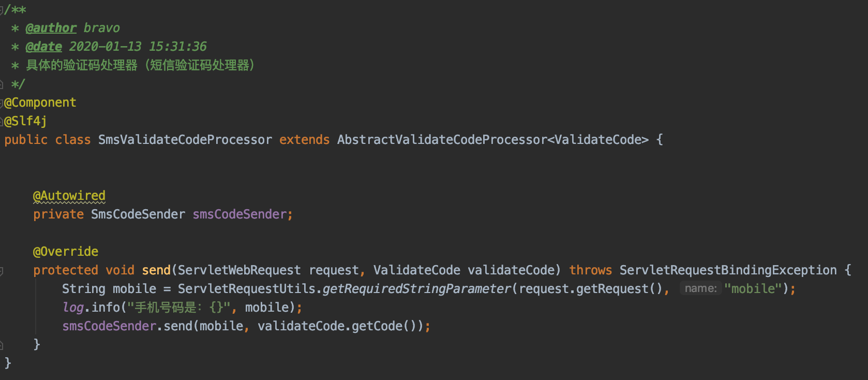Image resolution: width=868 pixels, height=380 pixels.
Task: Click the AbstractValidateCodeProcessor superclass name
Action: pos(442,140)
